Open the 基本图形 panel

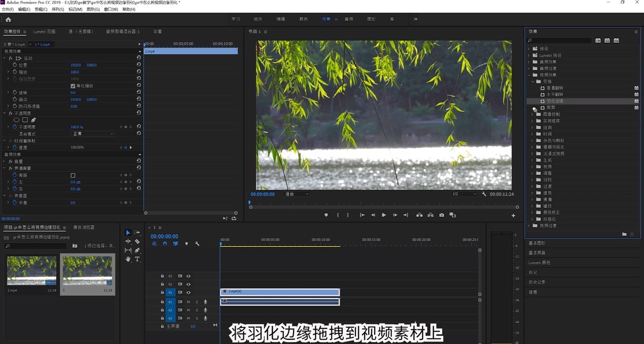pyautogui.click(x=537, y=243)
